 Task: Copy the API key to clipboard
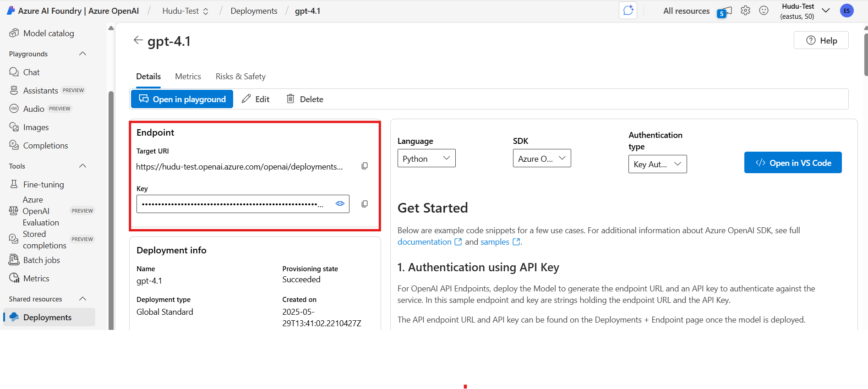(365, 204)
